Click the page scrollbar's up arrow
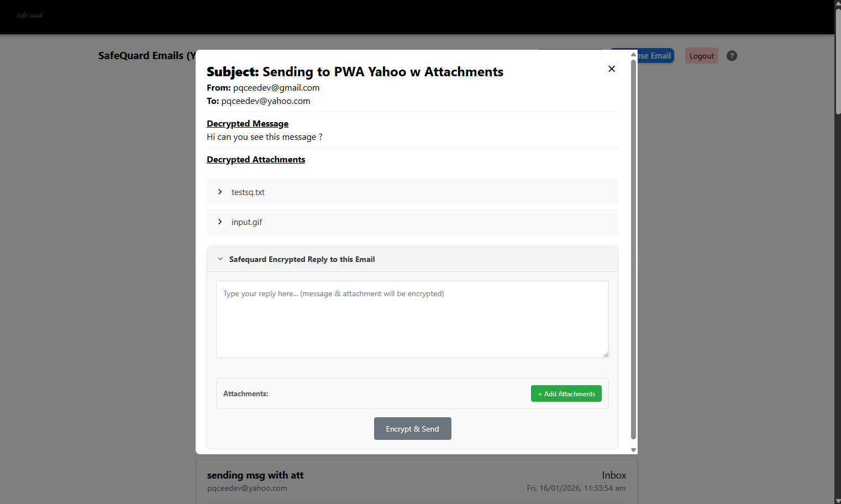 (x=838, y=3)
